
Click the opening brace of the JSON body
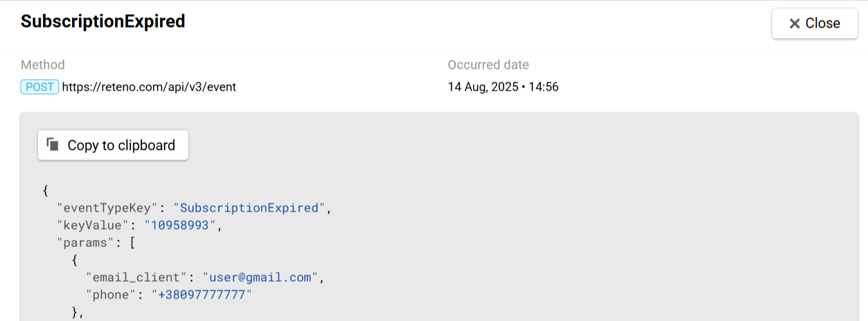coord(46,190)
